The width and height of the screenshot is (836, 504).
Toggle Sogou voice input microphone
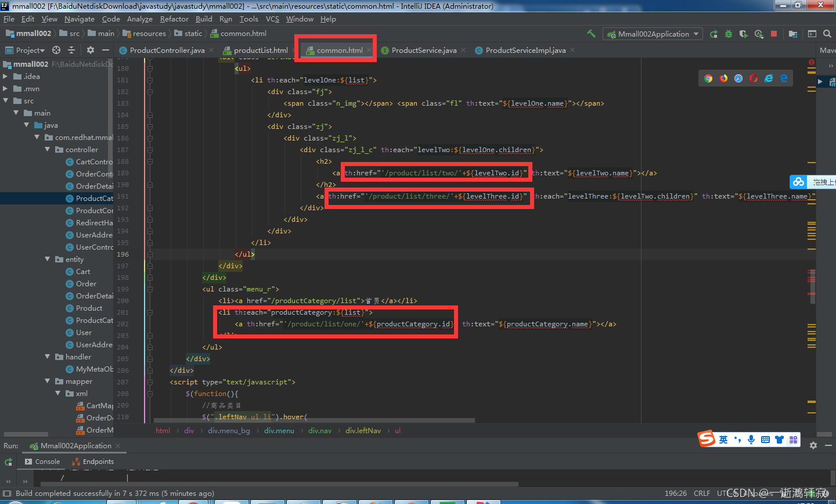coord(751,440)
